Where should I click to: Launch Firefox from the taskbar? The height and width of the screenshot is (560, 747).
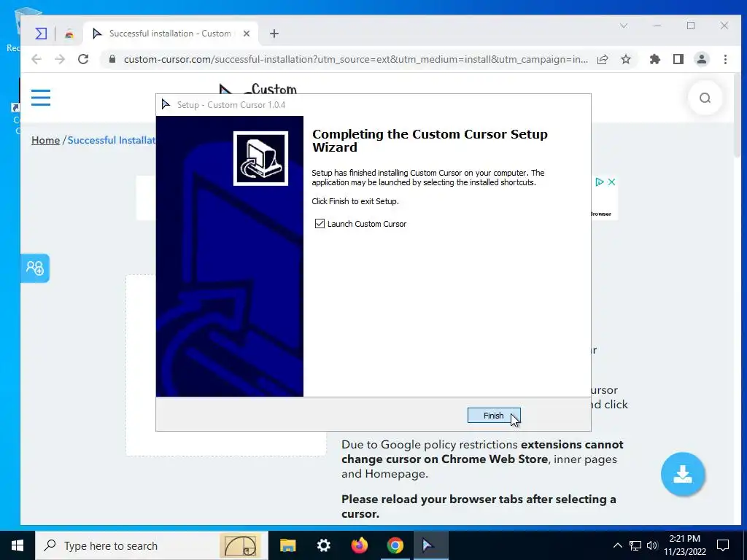click(x=359, y=545)
